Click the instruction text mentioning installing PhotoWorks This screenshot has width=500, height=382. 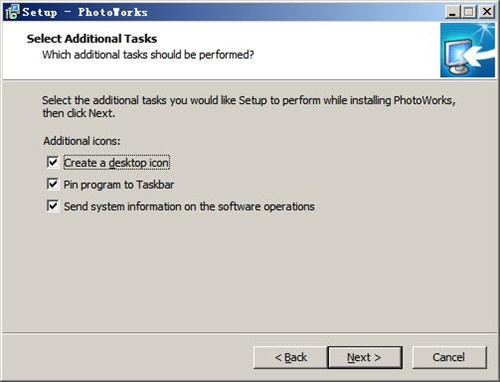(249, 107)
